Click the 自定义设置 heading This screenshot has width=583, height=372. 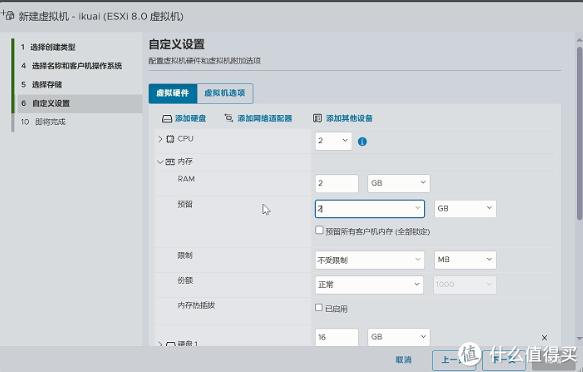pos(177,44)
